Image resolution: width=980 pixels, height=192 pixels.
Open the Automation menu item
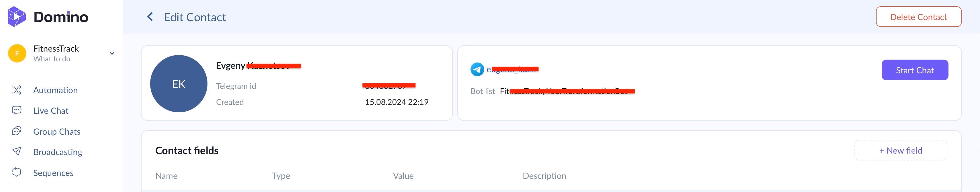56,90
